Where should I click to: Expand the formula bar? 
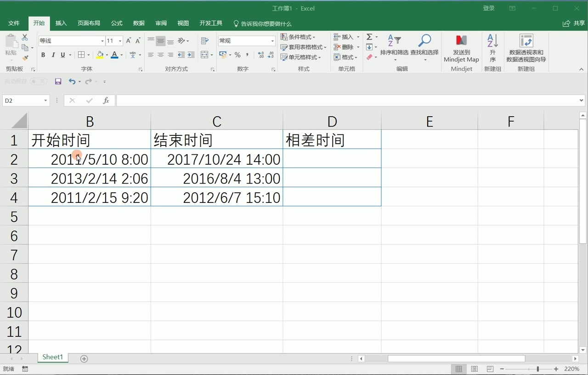(582, 101)
